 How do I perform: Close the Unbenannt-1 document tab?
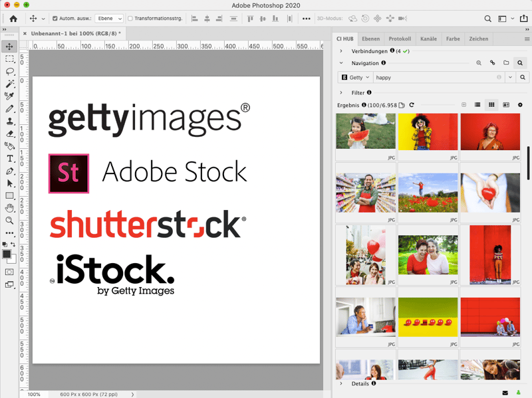[25, 34]
